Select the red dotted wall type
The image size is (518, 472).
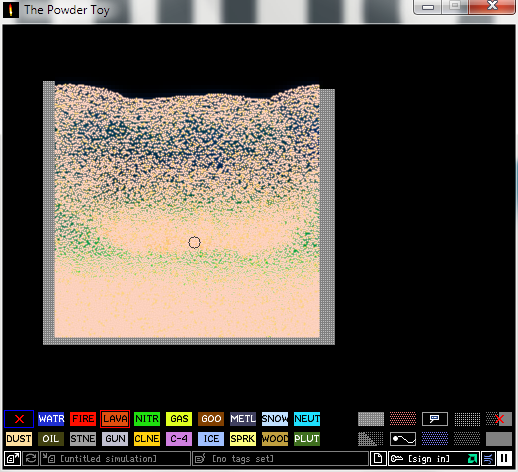403,419
